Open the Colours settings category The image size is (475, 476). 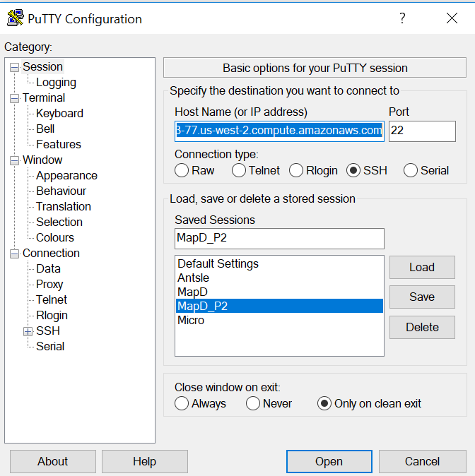coord(55,238)
